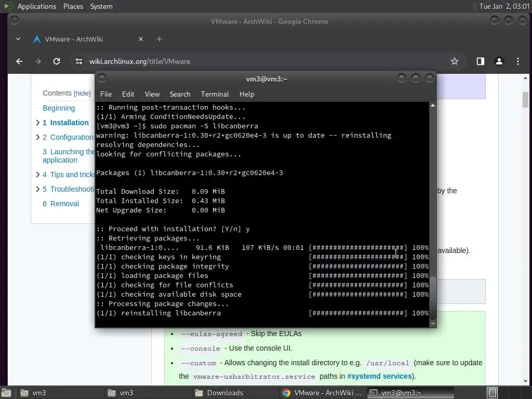Screen dimensions: 532x399
Task: Open the Chrome profile icon
Action: [x=499, y=61]
